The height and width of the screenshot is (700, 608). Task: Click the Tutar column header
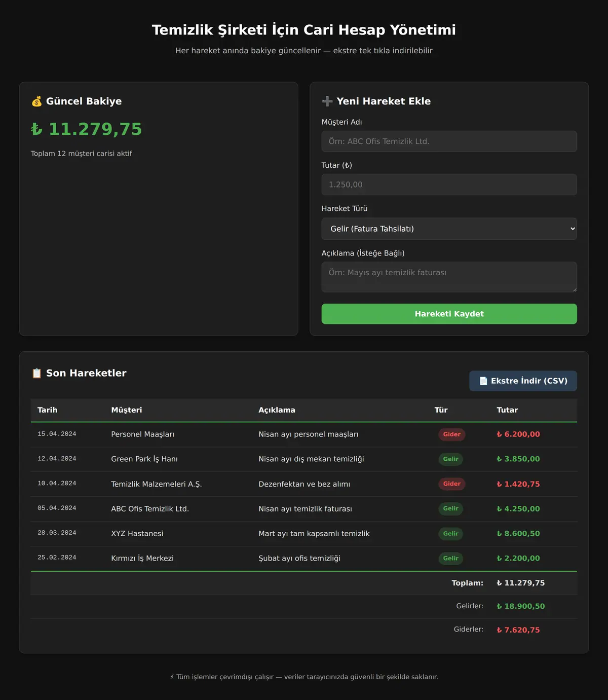tap(507, 410)
